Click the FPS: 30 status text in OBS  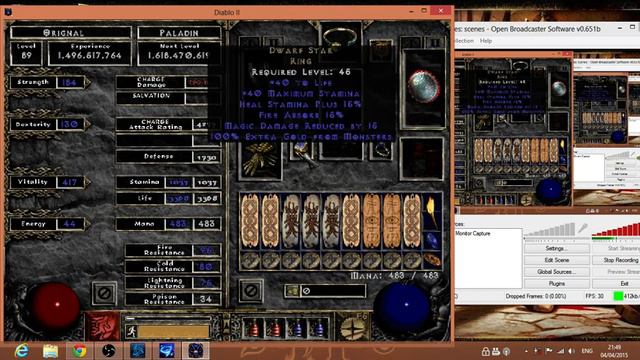(x=594, y=296)
